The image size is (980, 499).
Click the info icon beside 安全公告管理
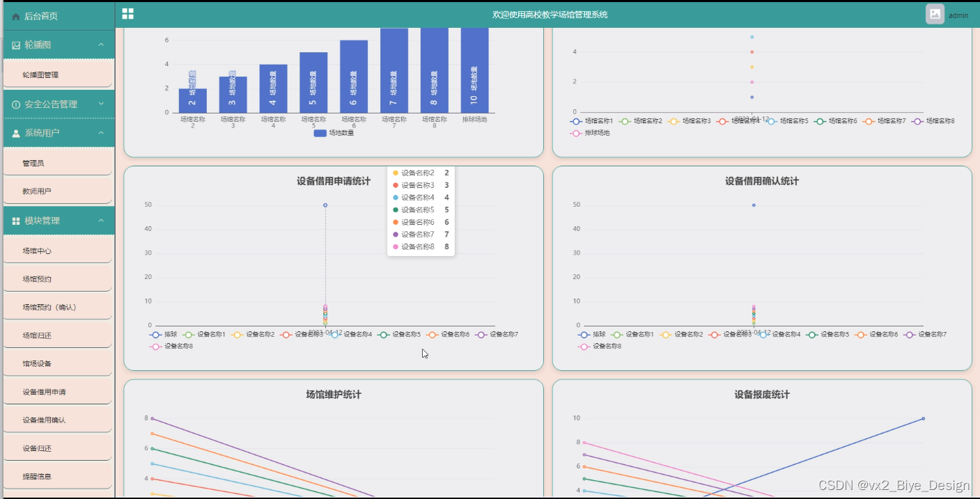[16, 104]
